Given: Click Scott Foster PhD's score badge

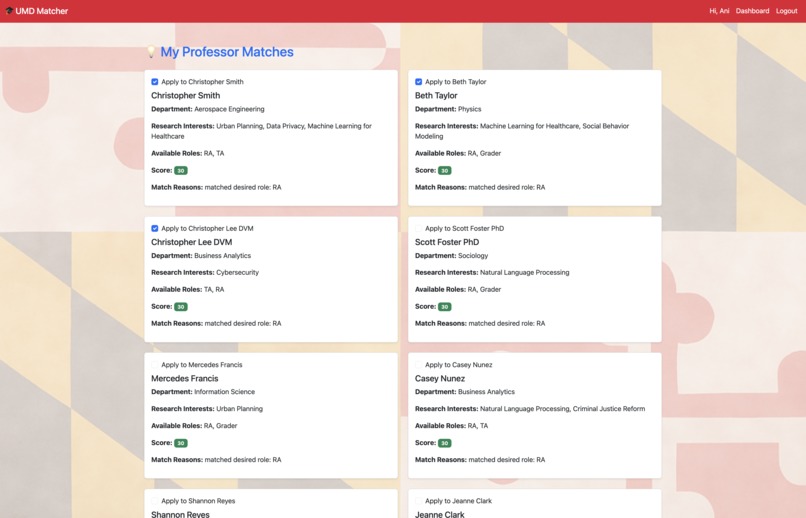Looking at the screenshot, I should click(445, 307).
